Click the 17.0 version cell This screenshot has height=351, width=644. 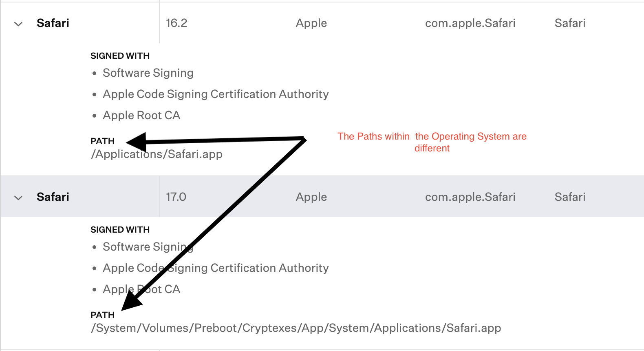[176, 197]
